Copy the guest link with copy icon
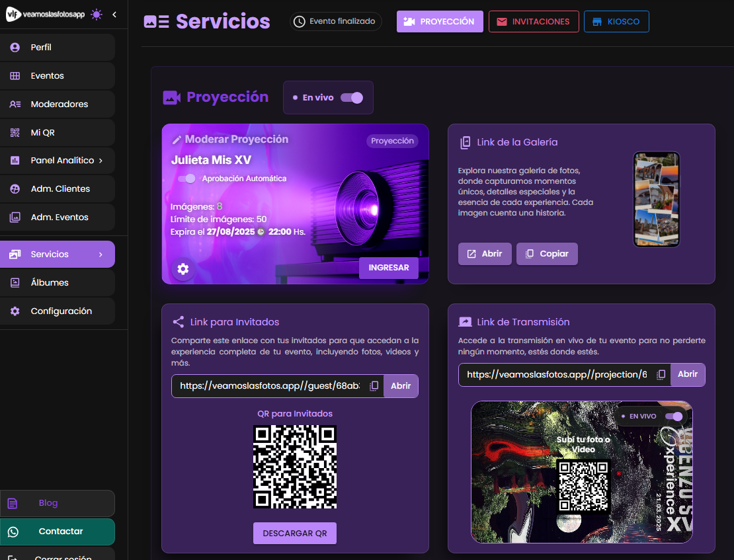 click(x=374, y=386)
